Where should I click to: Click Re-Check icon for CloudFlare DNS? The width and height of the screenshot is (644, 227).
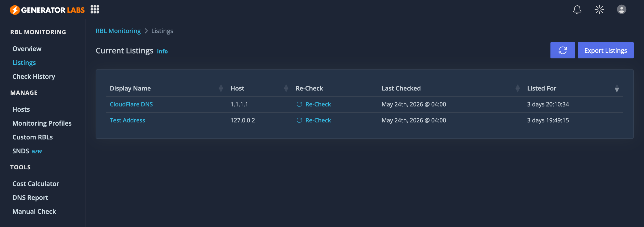pyautogui.click(x=299, y=104)
